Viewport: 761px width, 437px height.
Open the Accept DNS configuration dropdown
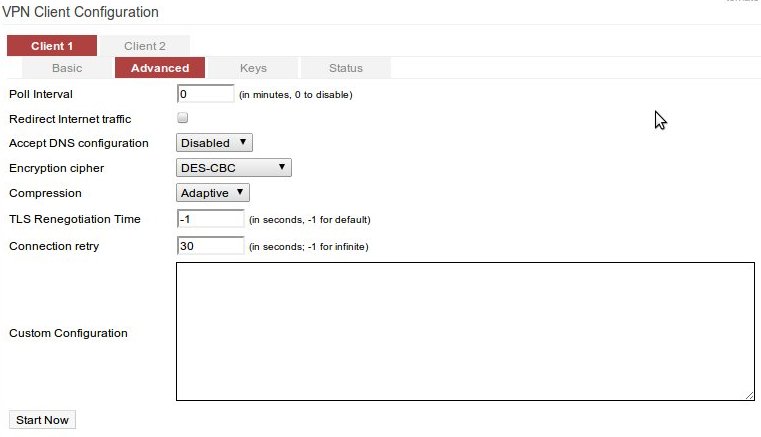tap(214, 143)
